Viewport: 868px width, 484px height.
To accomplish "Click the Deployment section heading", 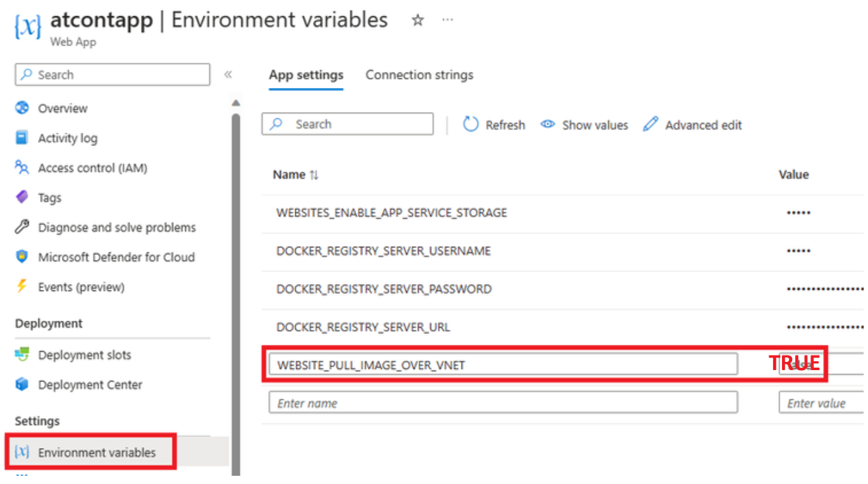I will (49, 323).
